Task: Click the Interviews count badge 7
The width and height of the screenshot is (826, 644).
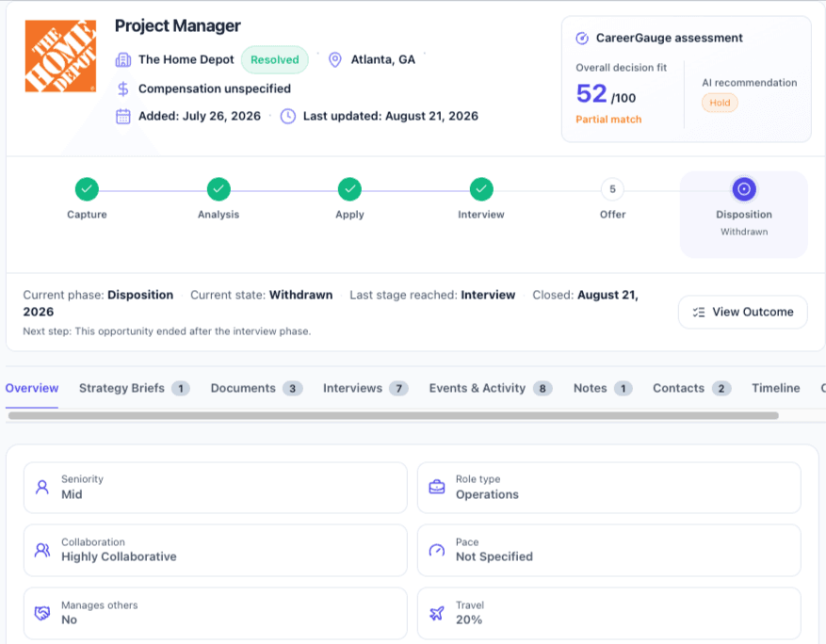Action: click(398, 389)
